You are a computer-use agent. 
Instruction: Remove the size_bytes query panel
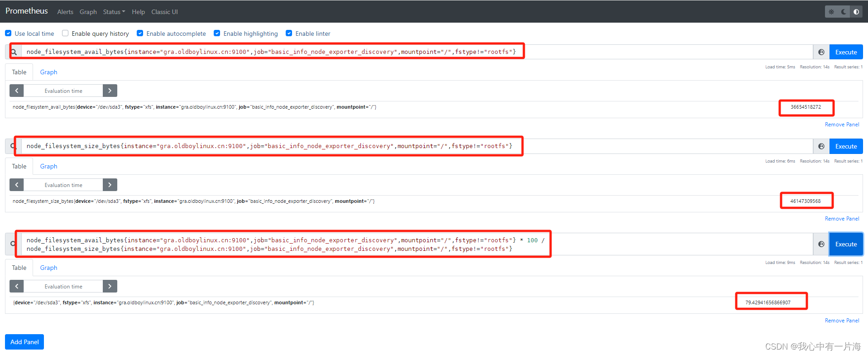coord(842,219)
